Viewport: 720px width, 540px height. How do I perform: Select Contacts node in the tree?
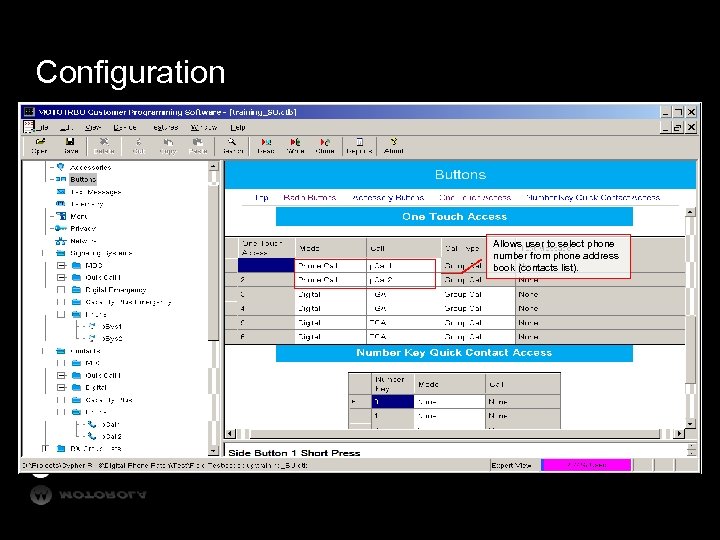[x=85, y=351]
